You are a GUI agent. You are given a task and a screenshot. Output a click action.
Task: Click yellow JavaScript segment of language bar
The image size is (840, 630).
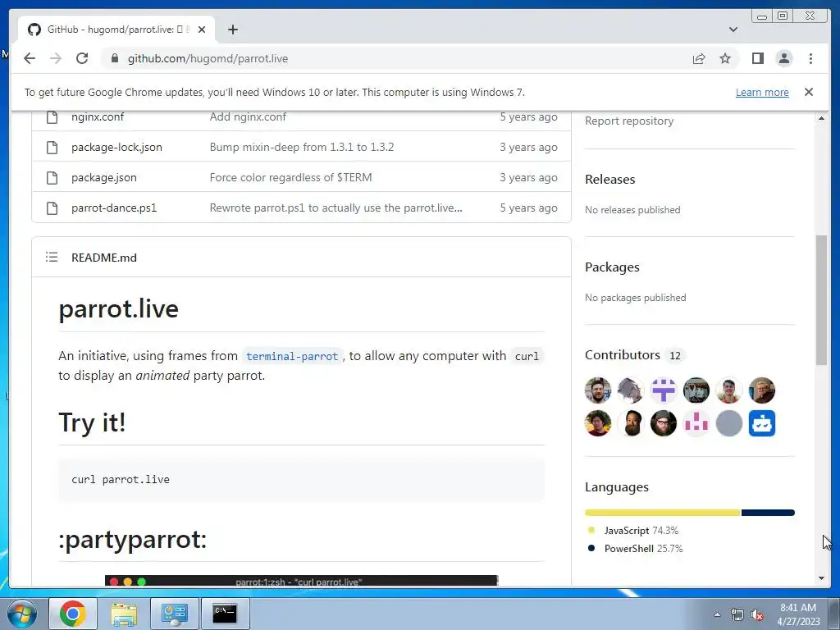[x=663, y=513]
